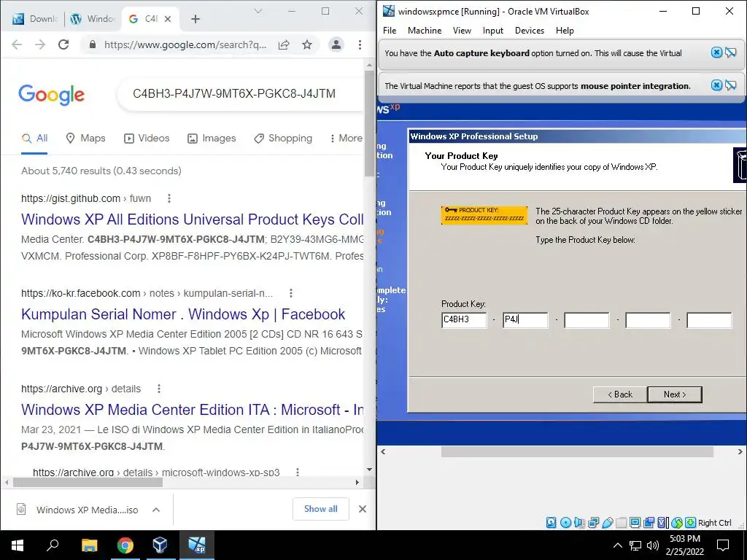Screen dimensions: 747x560
Task: Open the Machine menu in VirtualBox
Action: click(x=425, y=31)
